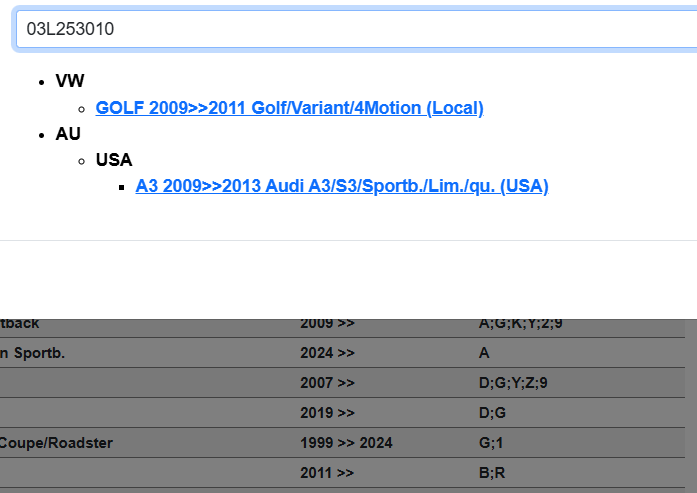Select the AU brand list item
Screen dimensions: 697x493
tap(68, 134)
